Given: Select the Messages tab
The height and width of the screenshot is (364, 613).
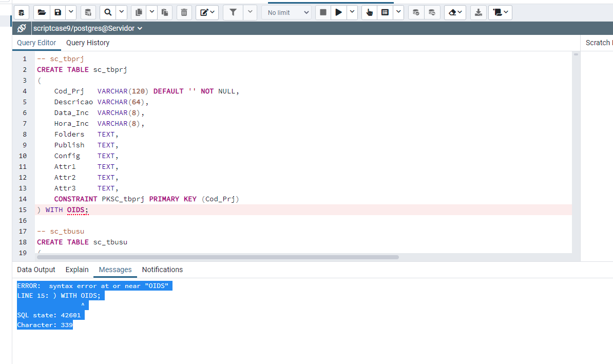Looking at the screenshot, I should click(115, 270).
